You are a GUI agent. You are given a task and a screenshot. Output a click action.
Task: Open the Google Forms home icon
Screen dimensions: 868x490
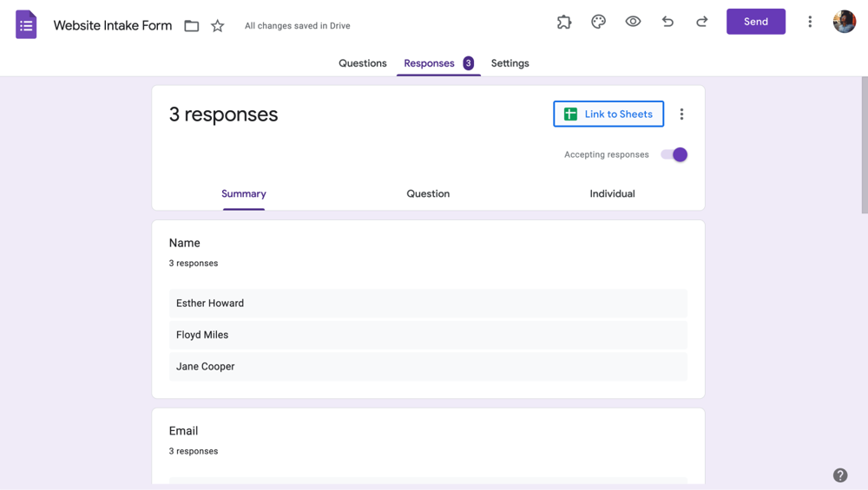(x=26, y=25)
